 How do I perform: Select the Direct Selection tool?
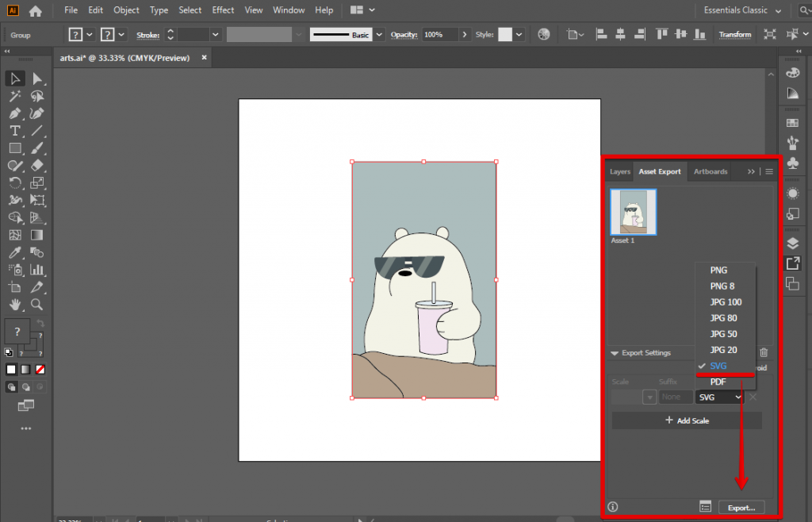(36, 79)
